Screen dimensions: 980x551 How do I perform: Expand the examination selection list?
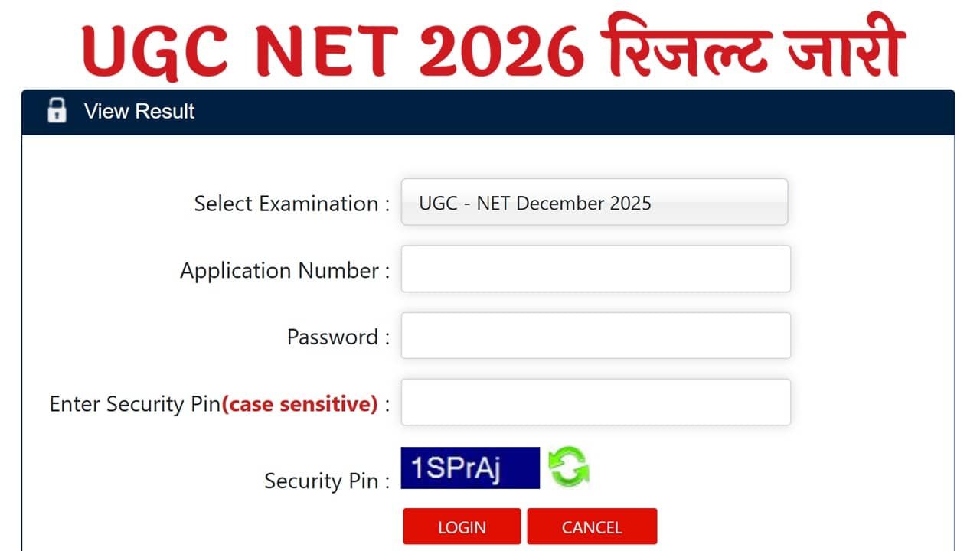(595, 202)
